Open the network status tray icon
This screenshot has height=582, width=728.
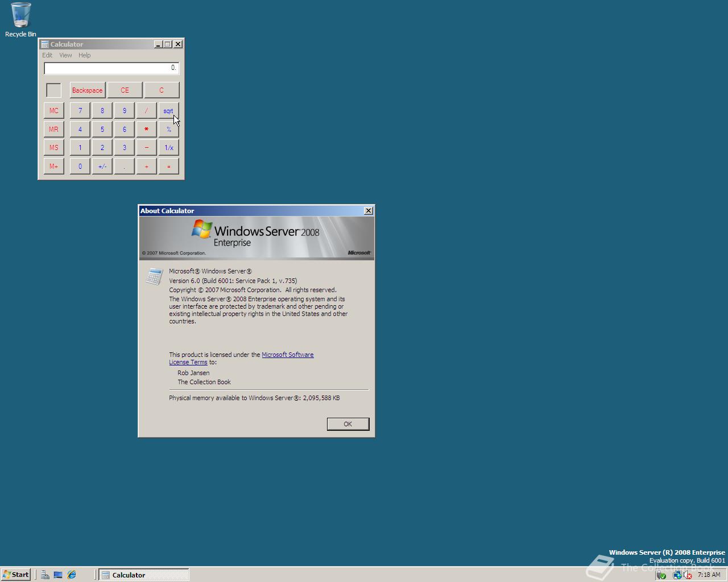[677, 575]
